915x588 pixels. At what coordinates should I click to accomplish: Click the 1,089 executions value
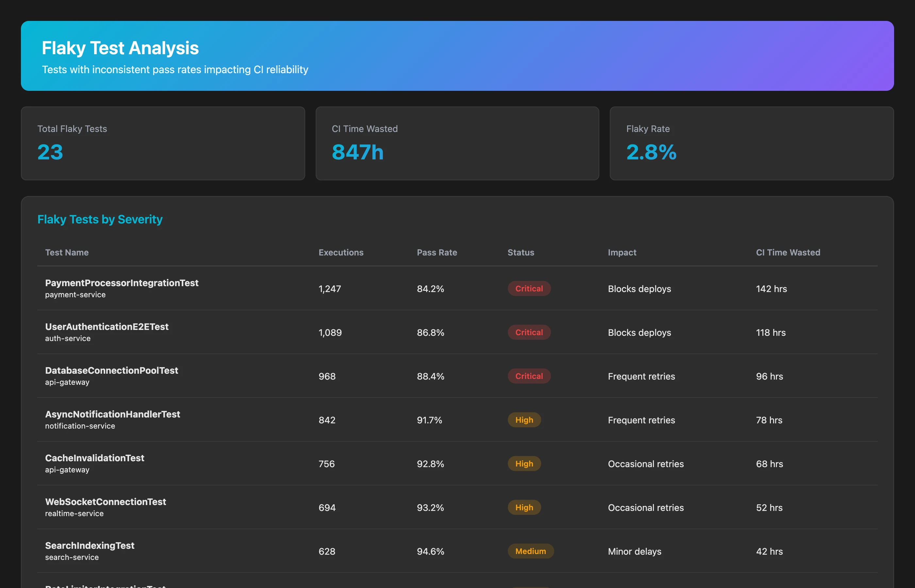tap(330, 333)
